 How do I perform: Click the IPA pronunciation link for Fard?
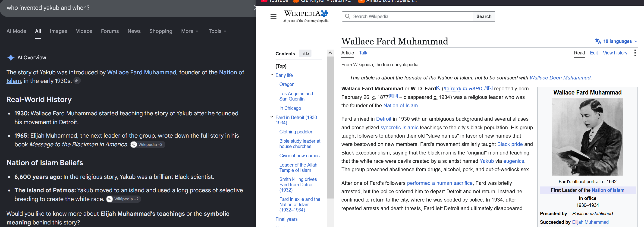(x=452, y=89)
